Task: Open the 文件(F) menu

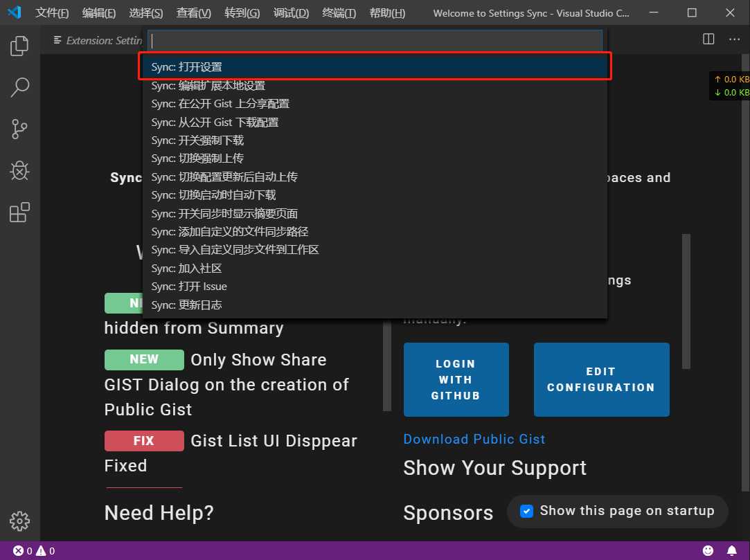Action: 52,13
